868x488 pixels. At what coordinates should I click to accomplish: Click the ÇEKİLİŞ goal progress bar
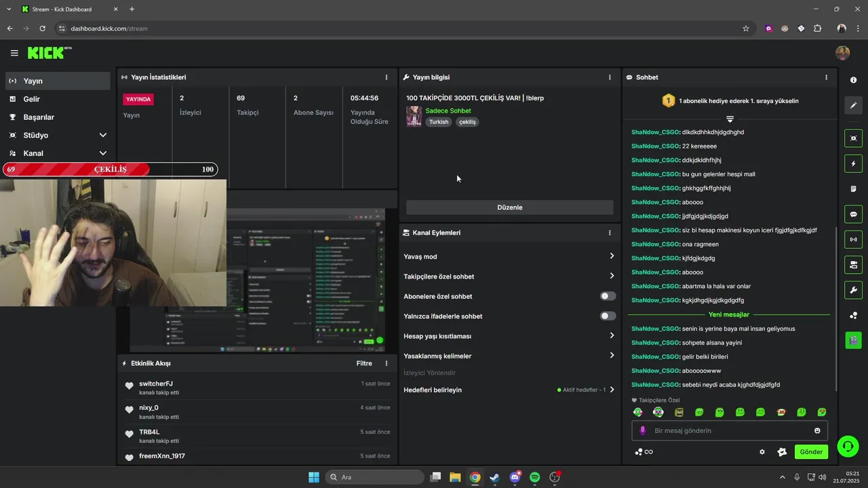click(110, 169)
